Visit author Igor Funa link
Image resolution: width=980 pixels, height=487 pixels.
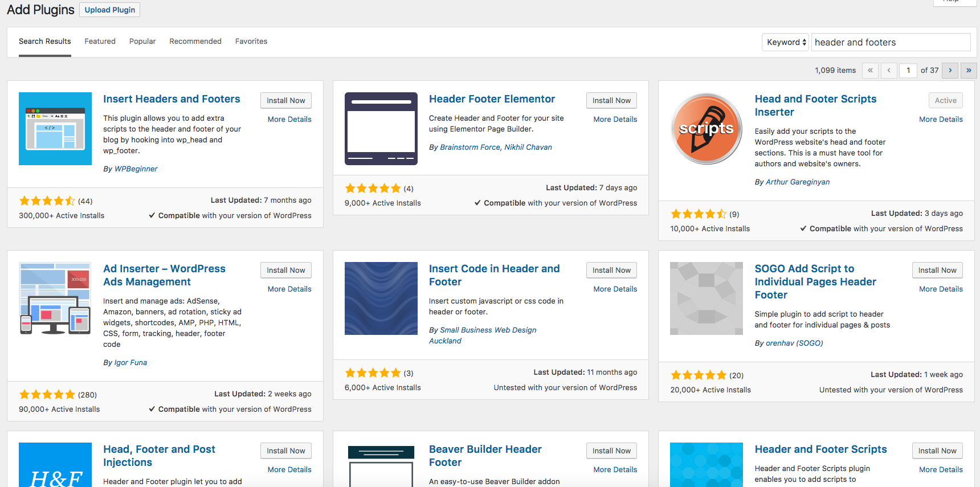(x=130, y=362)
